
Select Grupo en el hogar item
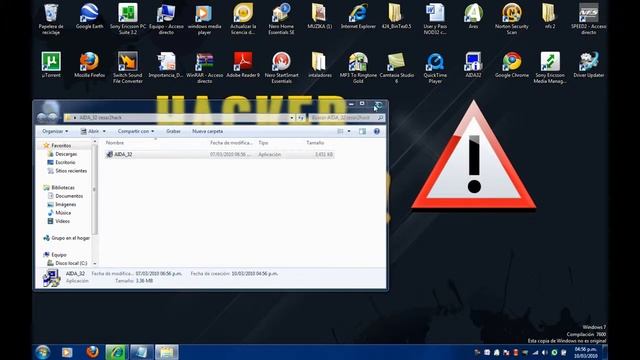click(x=70, y=238)
